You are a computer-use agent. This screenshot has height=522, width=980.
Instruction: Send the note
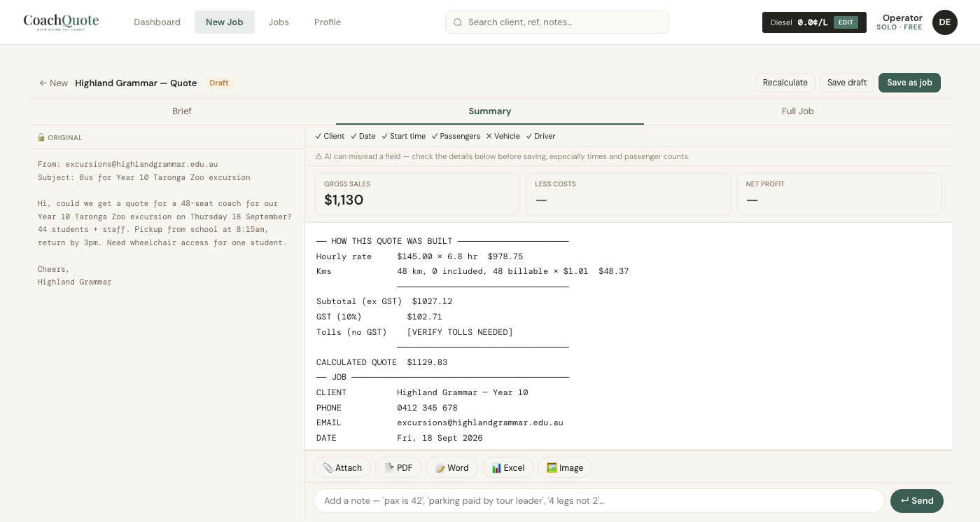(x=917, y=501)
